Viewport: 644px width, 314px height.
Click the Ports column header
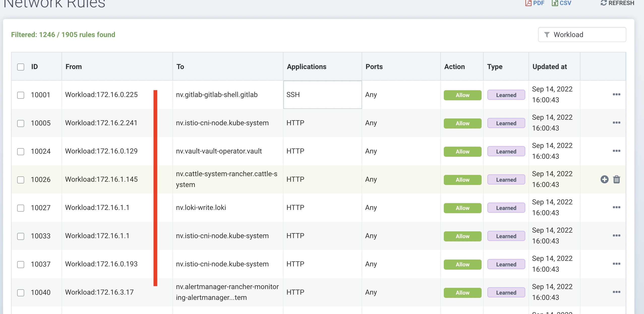tap(374, 67)
